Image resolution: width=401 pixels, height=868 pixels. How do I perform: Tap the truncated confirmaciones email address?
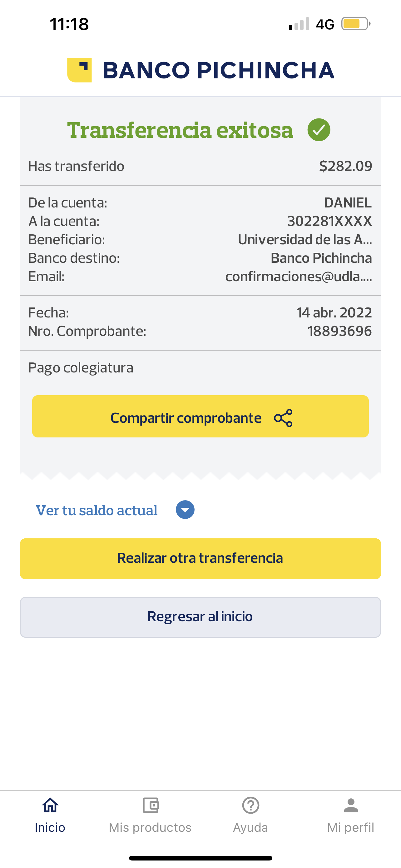pyautogui.click(x=298, y=276)
